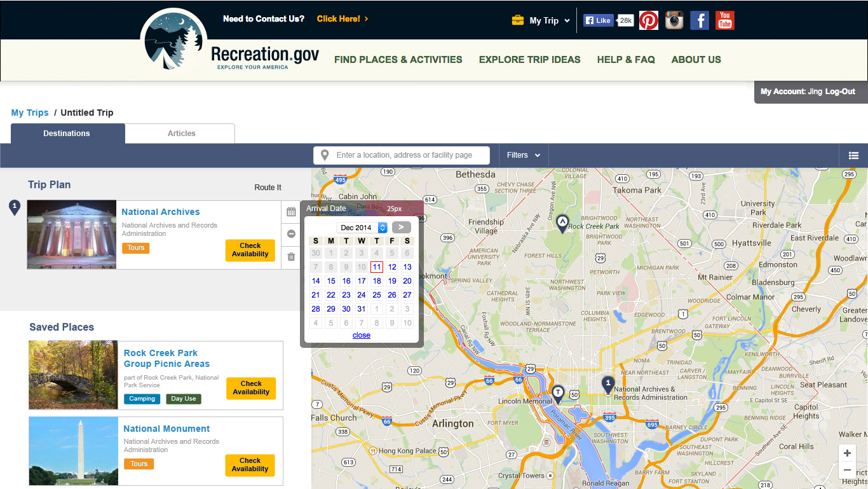Click the Log-Out link
Image resolution: width=868 pixels, height=489 pixels.
coord(840,92)
